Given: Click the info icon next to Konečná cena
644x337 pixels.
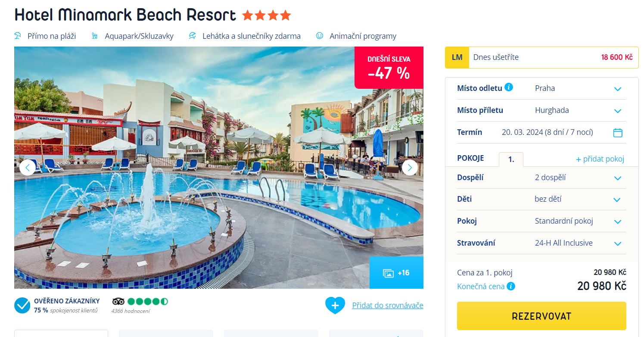Looking at the screenshot, I should (511, 286).
